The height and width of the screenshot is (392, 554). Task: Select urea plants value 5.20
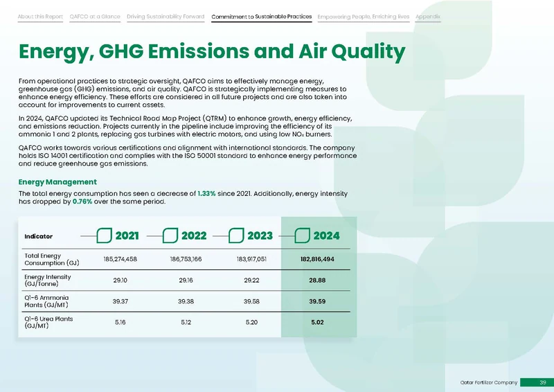click(251, 322)
